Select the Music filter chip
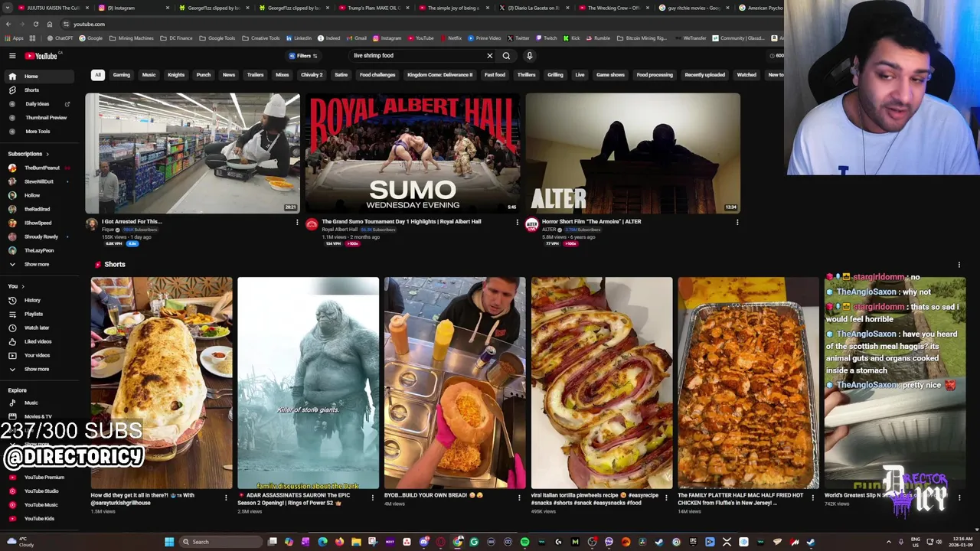The width and height of the screenshot is (980, 551). coord(149,75)
